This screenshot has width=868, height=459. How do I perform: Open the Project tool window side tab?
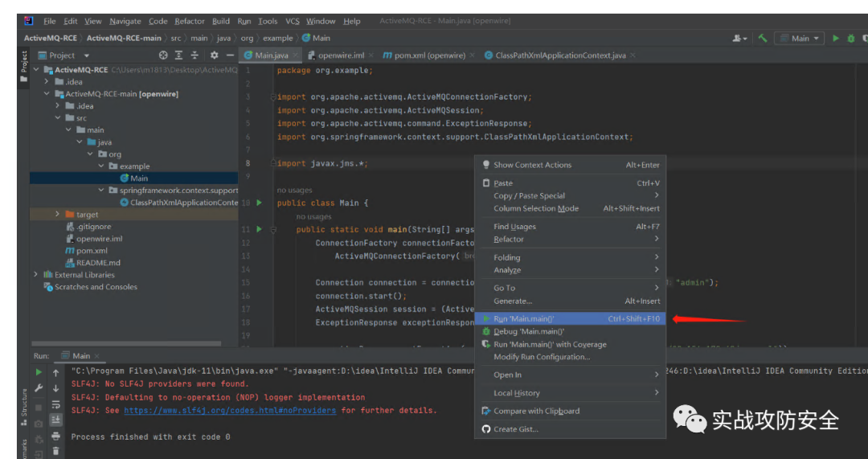click(24, 66)
